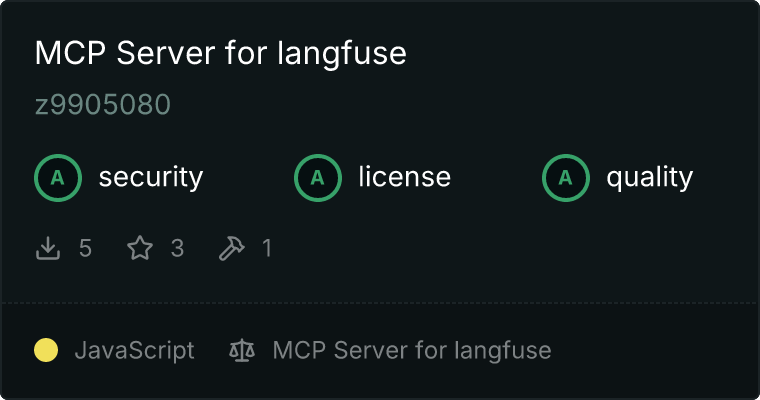Viewport: 760px width, 400px height.
Task: Click the JavaScript language label
Action: tap(134, 351)
